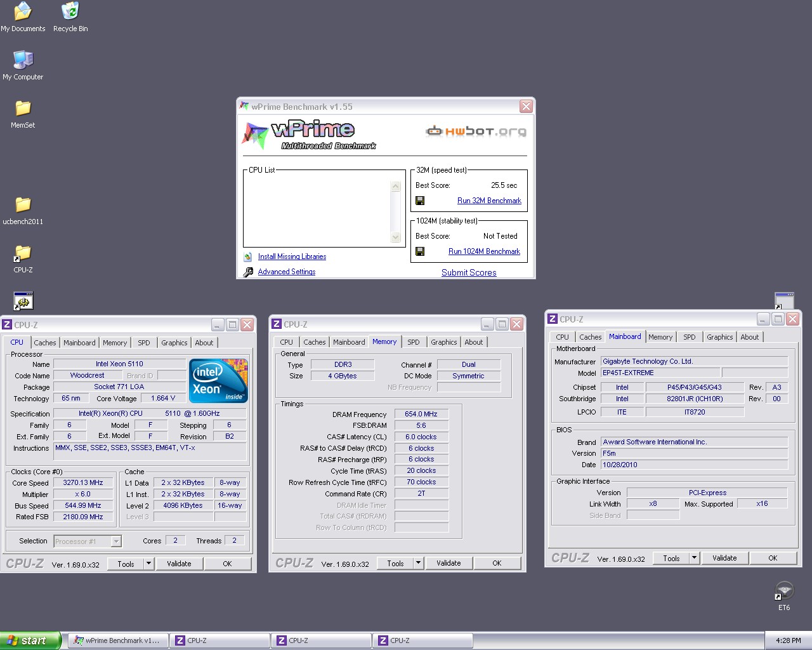Click the CPU List scroll up arrow
Viewport: 812px width, 650px height.
coord(396,187)
